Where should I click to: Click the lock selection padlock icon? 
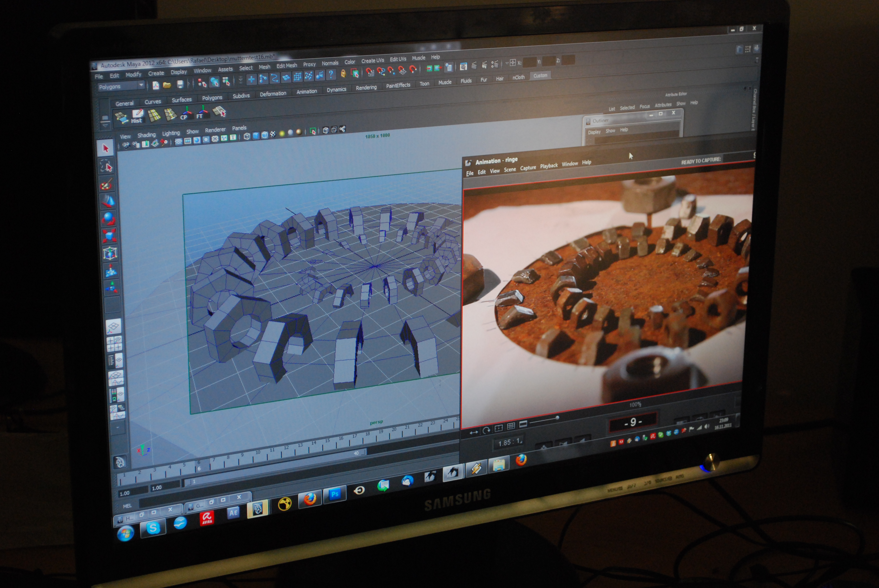click(343, 74)
